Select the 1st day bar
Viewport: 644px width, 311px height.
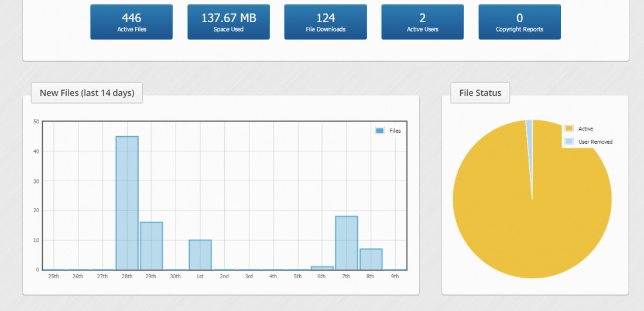pos(200,255)
